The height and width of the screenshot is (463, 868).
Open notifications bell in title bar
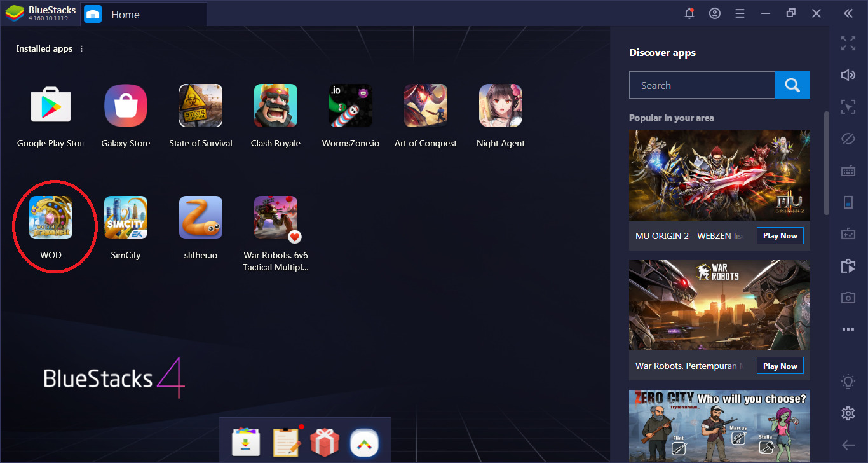[x=689, y=13]
